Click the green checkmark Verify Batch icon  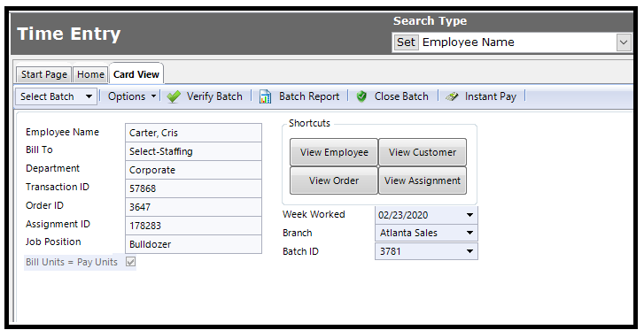174,96
